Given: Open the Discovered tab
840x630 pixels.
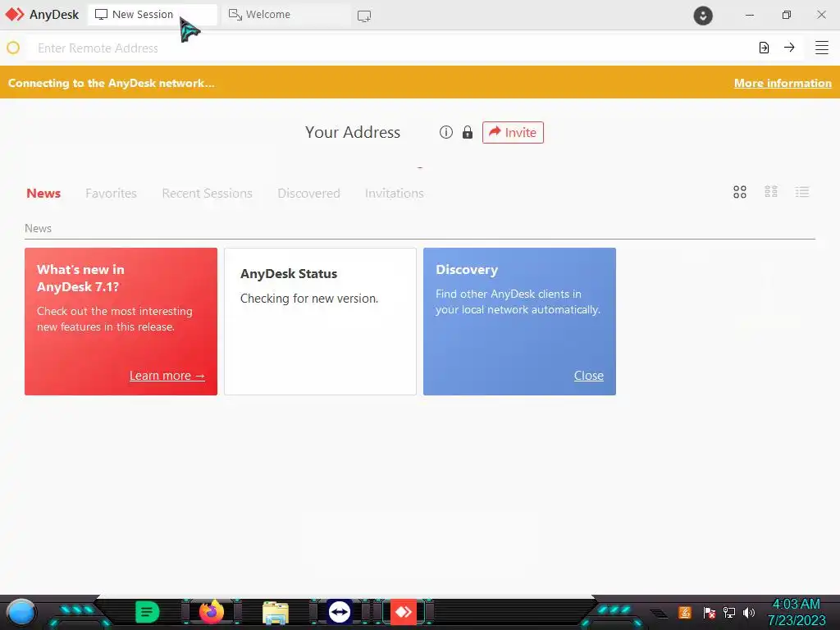Looking at the screenshot, I should click(308, 193).
